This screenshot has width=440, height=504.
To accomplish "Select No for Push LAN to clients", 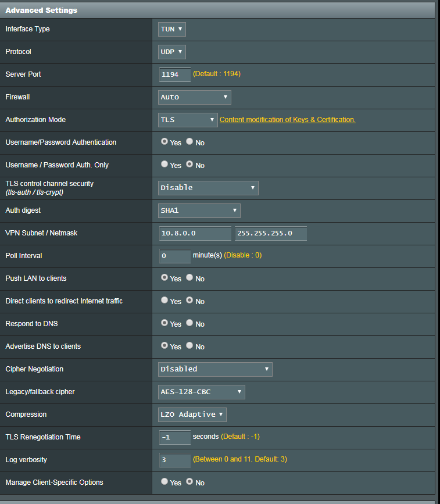I will pos(189,278).
